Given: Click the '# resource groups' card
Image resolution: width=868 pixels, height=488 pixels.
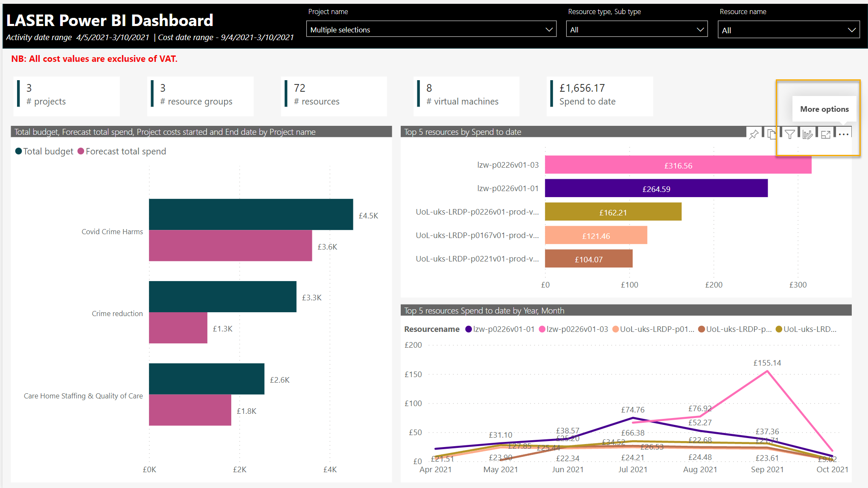Looking at the screenshot, I should pyautogui.click(x=200, y=96).
